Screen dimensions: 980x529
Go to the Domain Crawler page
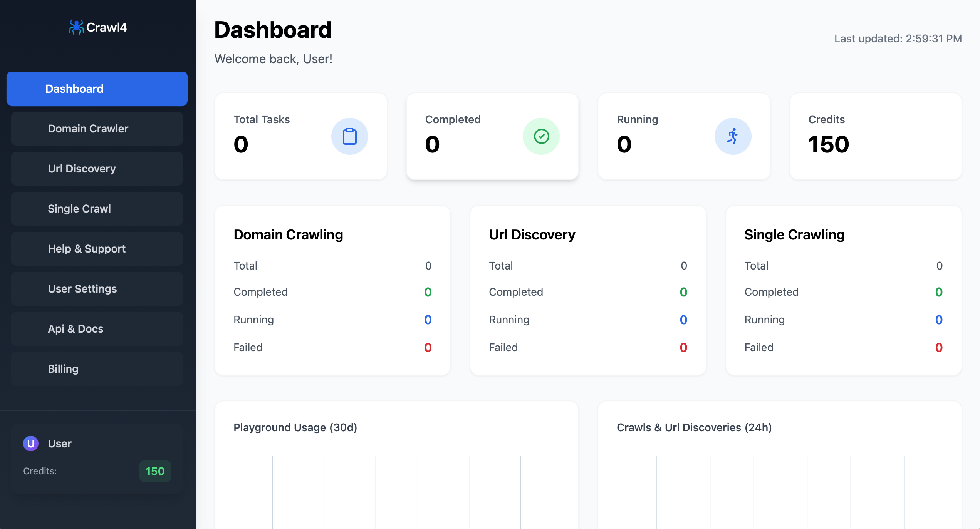pyautogui.click(x=97, y=129)
